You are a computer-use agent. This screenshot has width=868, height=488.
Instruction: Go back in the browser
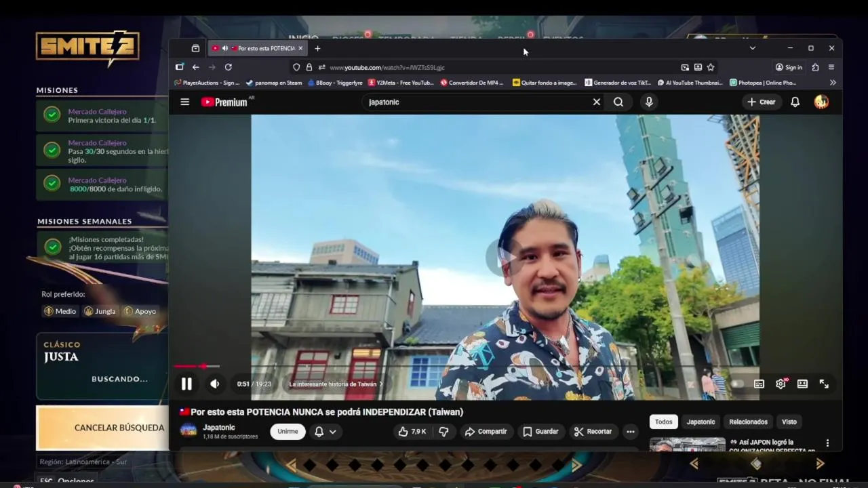tap(195, 67)
